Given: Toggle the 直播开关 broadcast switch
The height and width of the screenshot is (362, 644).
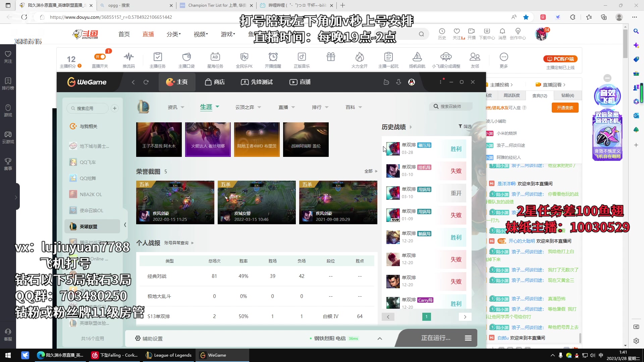Looking at the screenshot, I should pyautogui.click(x=100, y=57).
